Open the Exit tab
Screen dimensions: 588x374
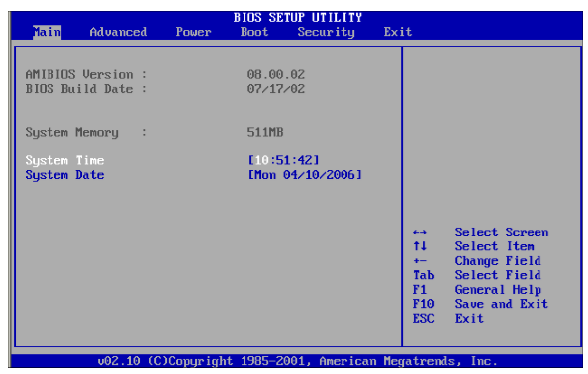398,32
